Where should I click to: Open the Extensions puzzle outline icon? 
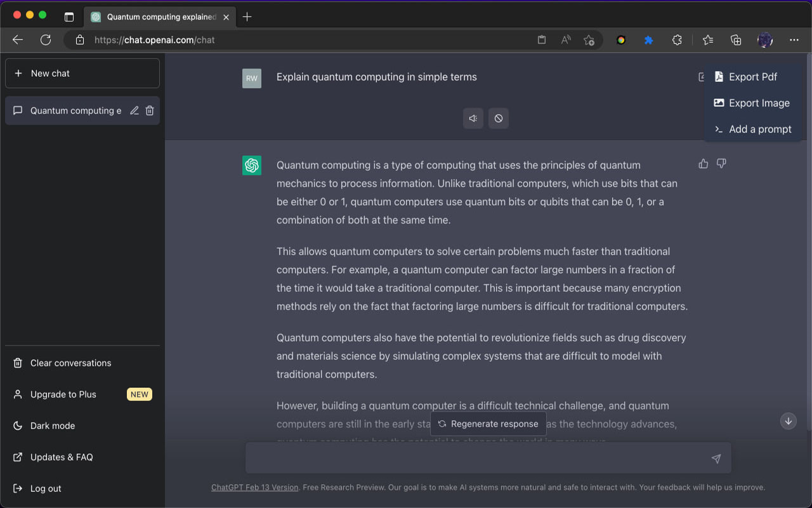677,40
